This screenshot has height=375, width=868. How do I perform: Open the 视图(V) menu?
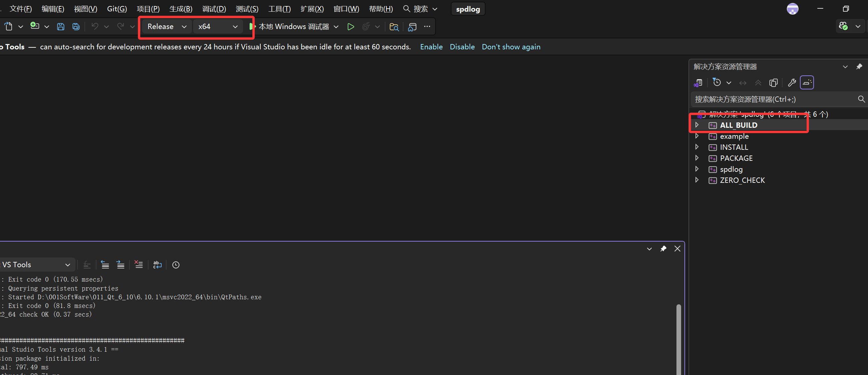85,9
